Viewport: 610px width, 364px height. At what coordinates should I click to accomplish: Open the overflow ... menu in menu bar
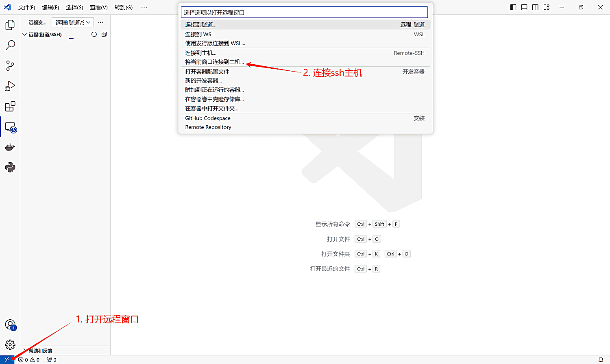[144, 7]
